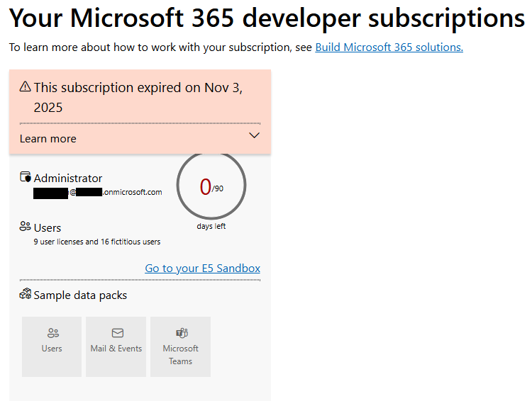This screenshot has width=532, height=401.
Task: Click the Learn more label
Action: [48, 139]
